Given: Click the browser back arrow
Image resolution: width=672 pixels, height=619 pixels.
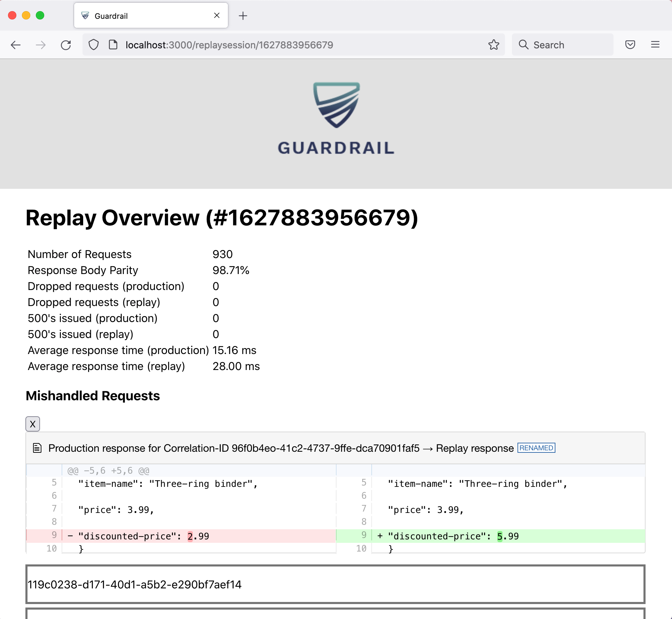Looking at the screenshot, I should [x=16, y=45].
